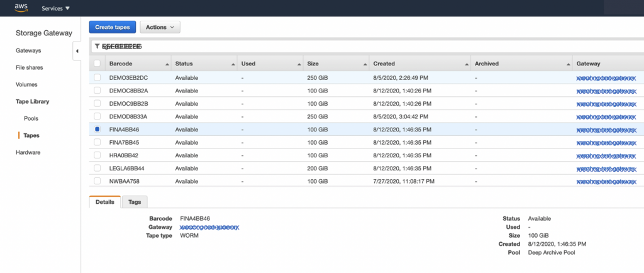
Task: Open Gateways in the sidebar
Action: (x=28, y=50)
